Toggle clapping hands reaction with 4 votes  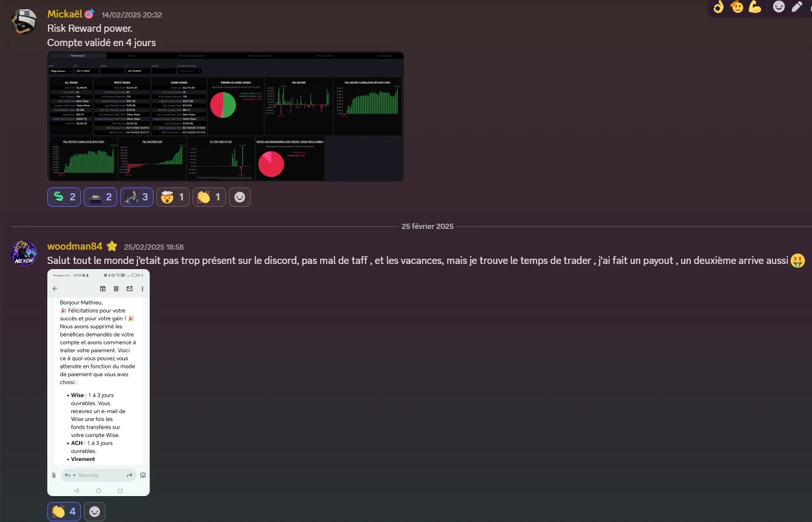click(64, 512)
